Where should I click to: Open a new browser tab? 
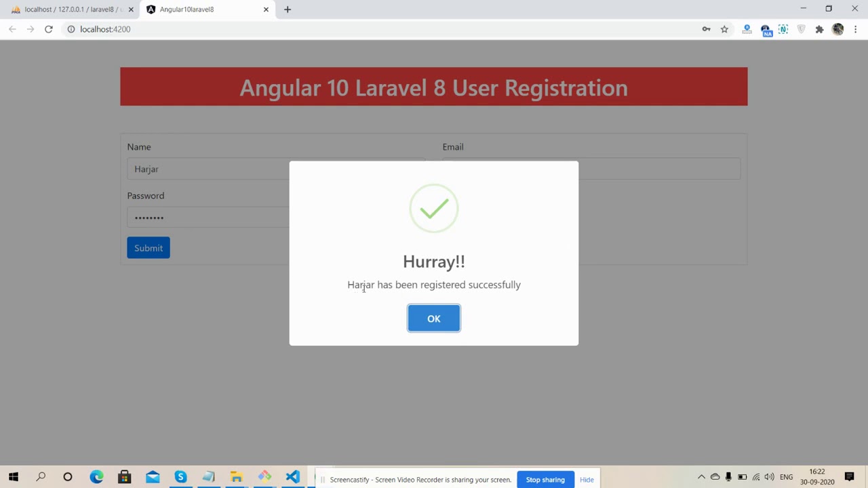click(x=288, y=9)
